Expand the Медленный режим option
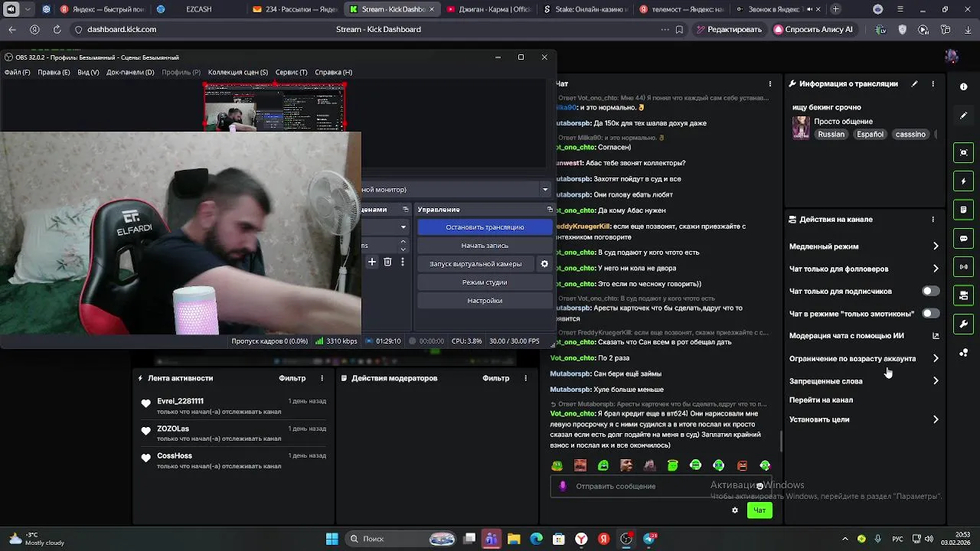The width and height of the screenshot is (980, 551). click(x=936, y=246)
